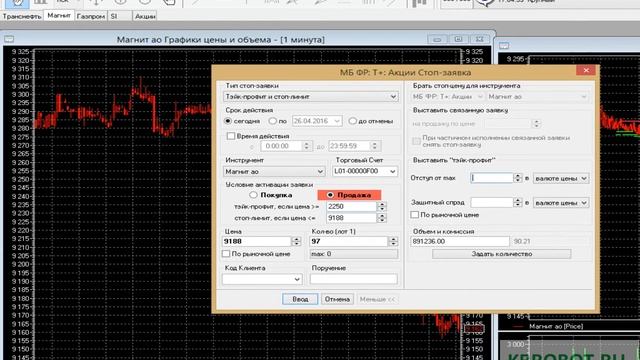Open system menu icon of the right chart window
The height and width of the screenshot is (360, 640).
tap(504, 46)
